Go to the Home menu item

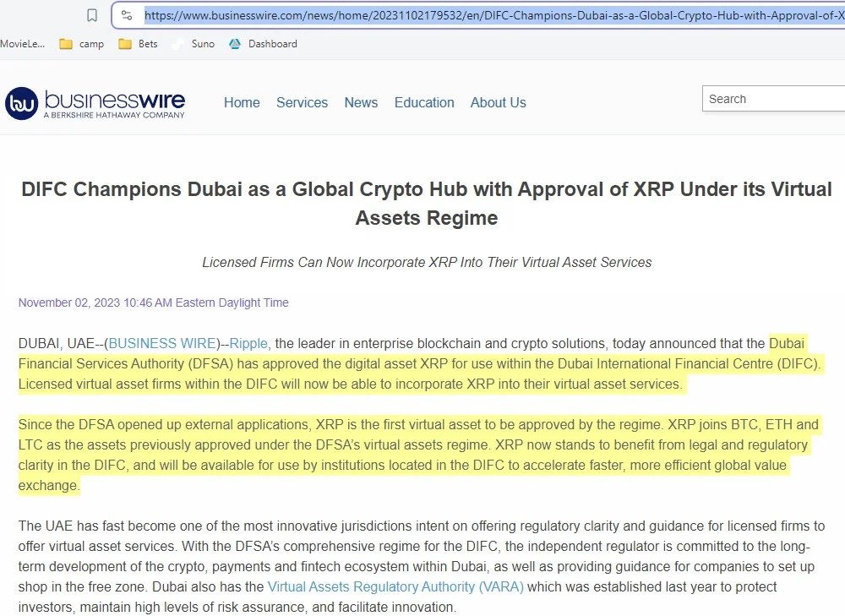242,102
